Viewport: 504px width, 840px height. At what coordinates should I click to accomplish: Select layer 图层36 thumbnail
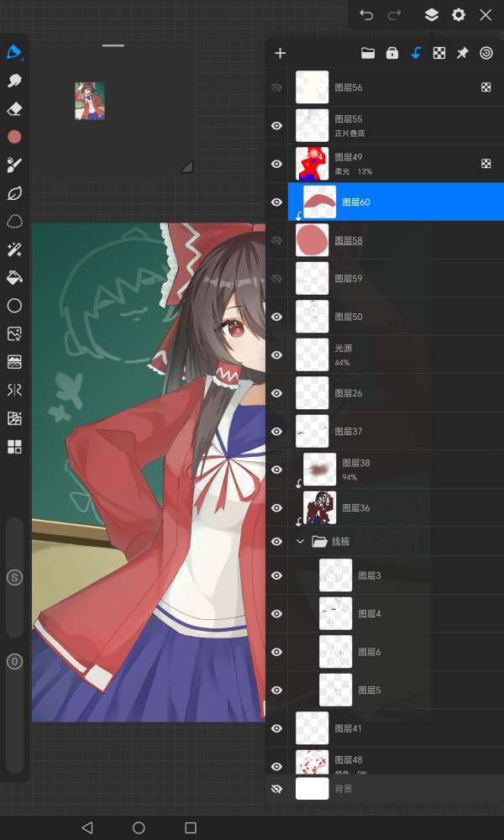pyautogui.click(x=320, y=508)
